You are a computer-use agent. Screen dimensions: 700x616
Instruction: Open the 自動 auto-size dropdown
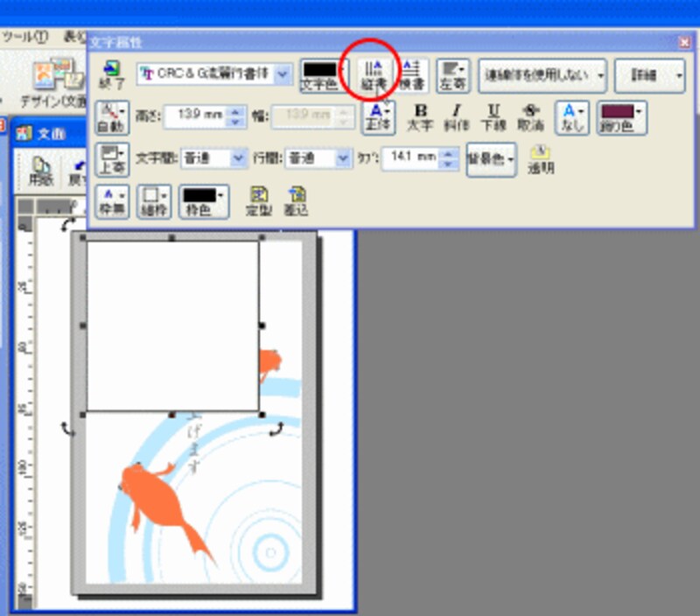coord(112,118)
